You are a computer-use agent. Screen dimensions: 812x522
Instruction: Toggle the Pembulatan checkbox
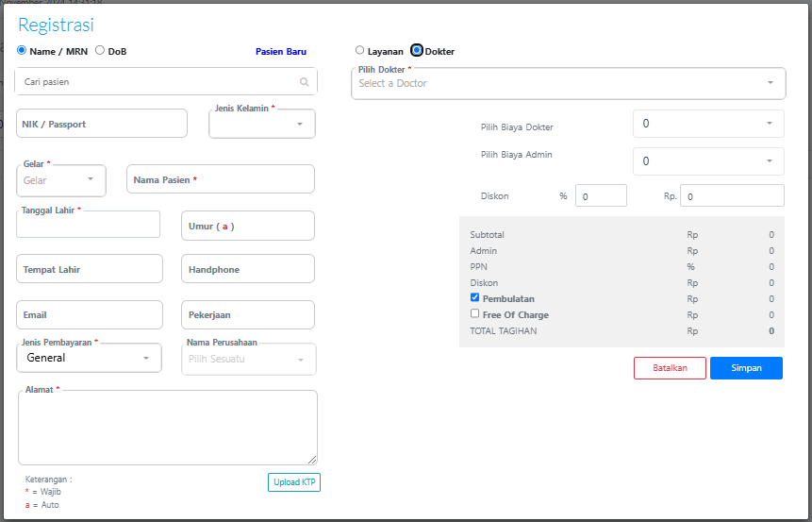(475, 297)
